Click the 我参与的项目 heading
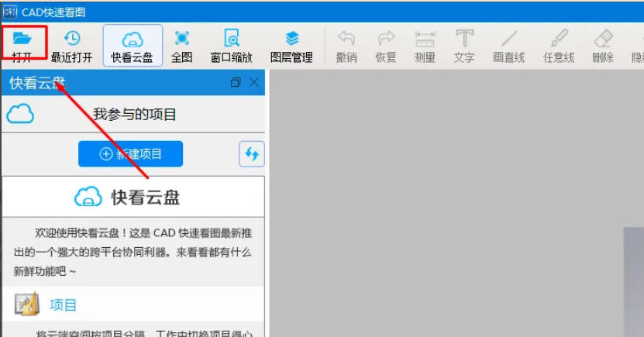Screen dimensions: 644x337 point(134,114)
